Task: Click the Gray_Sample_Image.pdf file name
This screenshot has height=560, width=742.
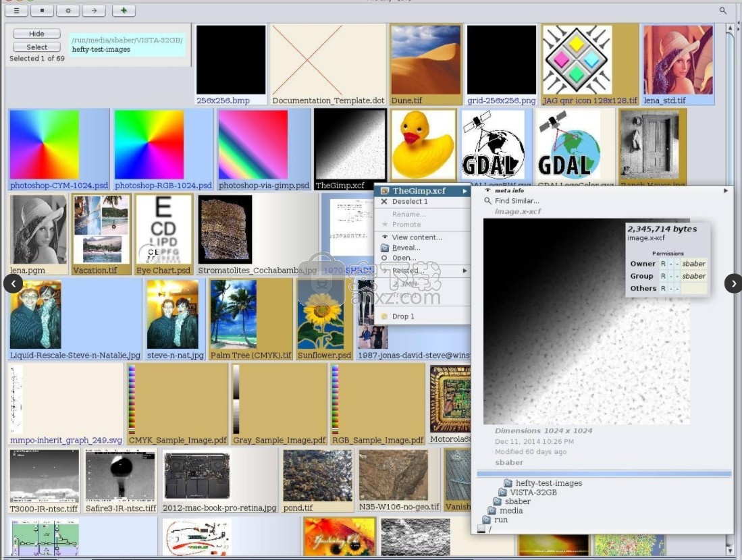Action: [280, 441]
